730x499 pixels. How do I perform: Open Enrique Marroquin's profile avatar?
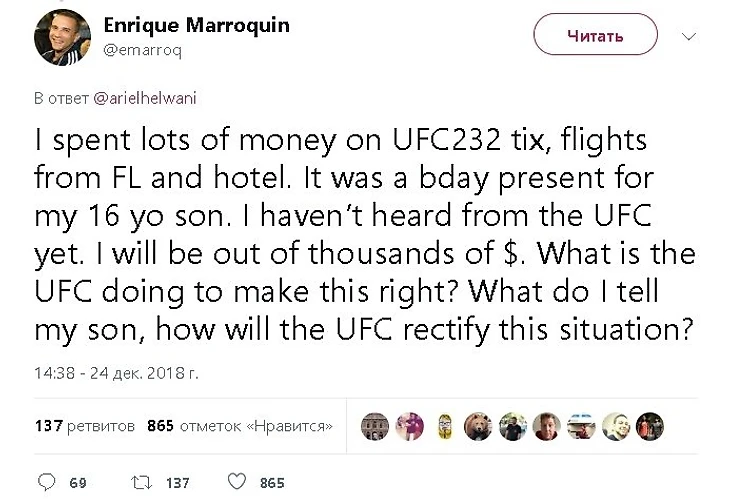62,37
